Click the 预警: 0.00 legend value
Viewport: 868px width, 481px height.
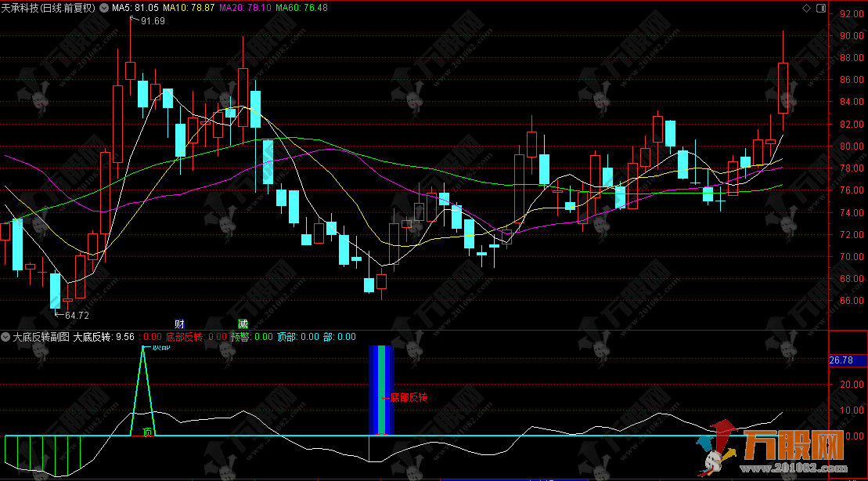252,336
